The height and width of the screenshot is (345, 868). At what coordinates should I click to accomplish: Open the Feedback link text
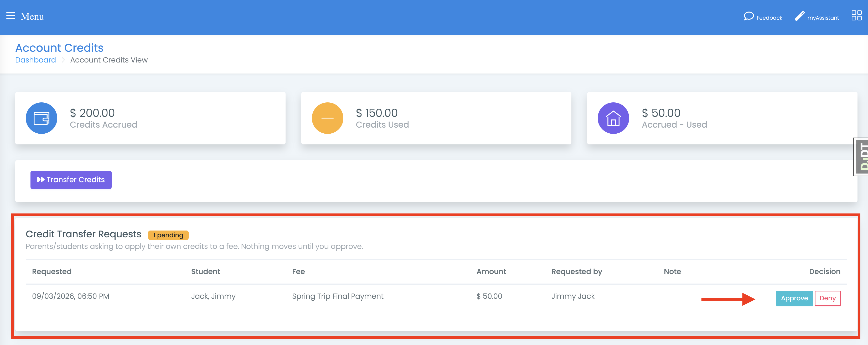click(x=769, y=18)
